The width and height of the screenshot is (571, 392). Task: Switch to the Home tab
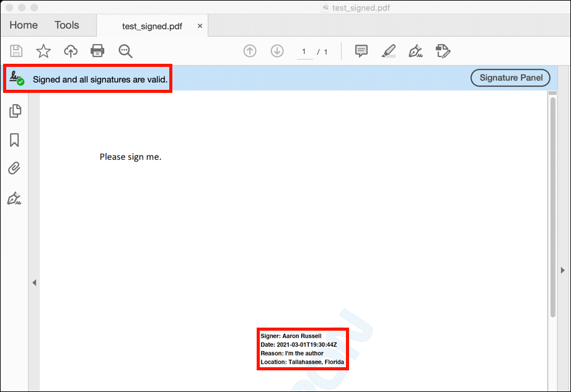pos(24,25)
